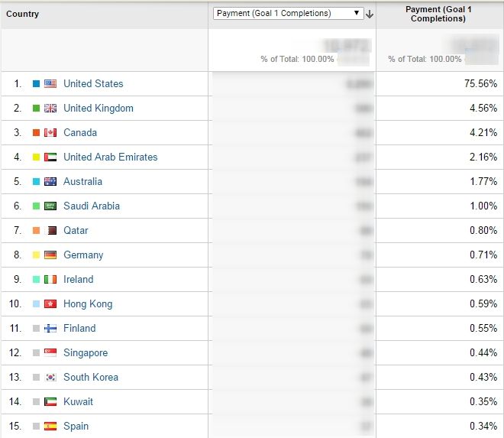Click the pale yellow swatch beside Germany
504x438 pixels.
click(37, 255)
